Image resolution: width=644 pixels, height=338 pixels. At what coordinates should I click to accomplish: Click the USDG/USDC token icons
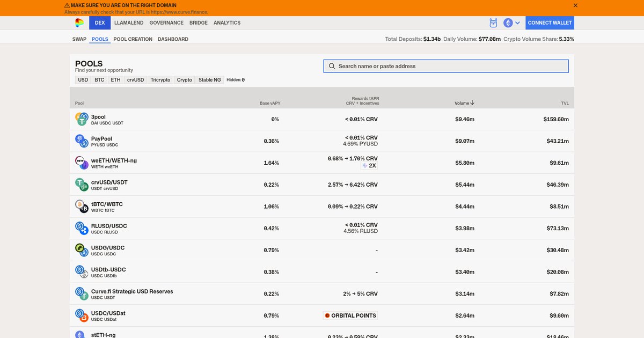(x=81, y=250)
